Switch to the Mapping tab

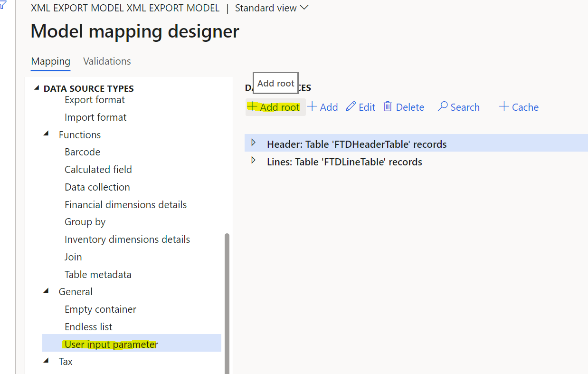[x=50, y=61]
